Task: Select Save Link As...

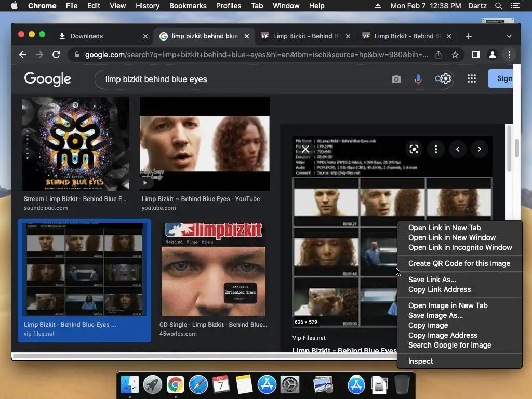Action: point(459,280)
